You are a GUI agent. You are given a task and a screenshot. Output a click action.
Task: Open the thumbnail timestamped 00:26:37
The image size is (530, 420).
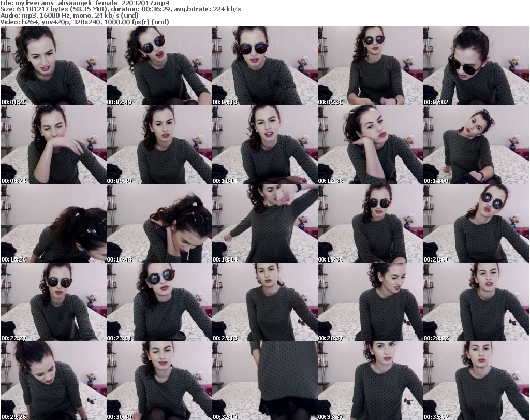coord(371,302)
